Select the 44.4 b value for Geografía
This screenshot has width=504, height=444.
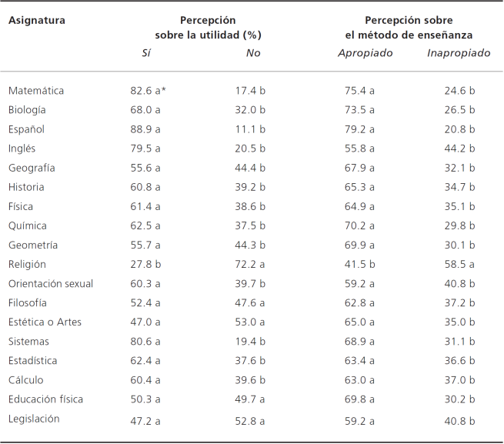pos(250,168)
